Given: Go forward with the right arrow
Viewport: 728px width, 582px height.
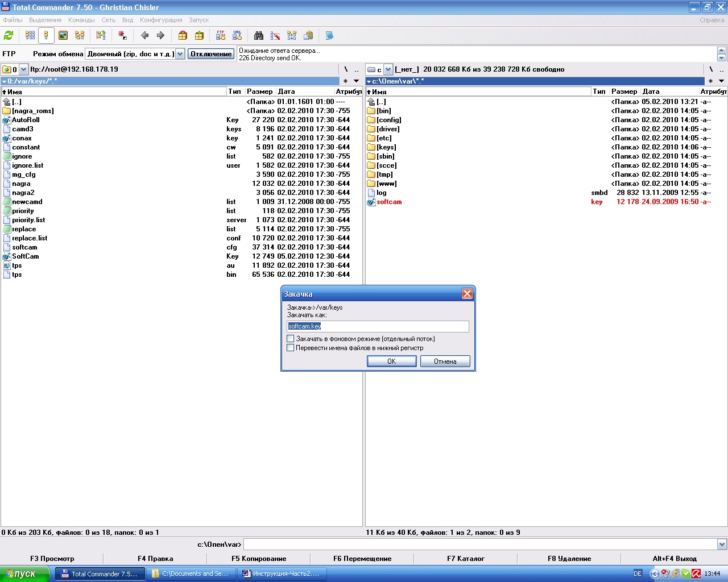Looking at the screenshot, I should pyautogui.click(x=160, y=35).
